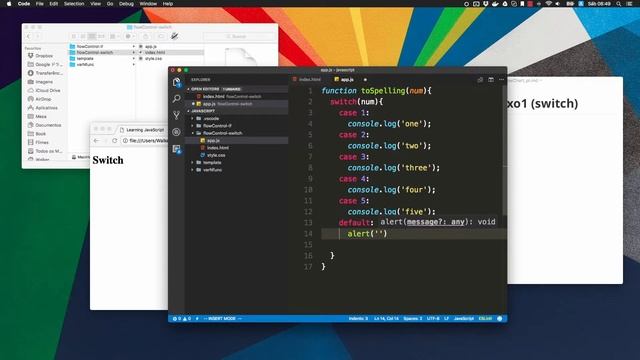This screenshot has height=360, width=640.
Task: Expand the template folder in VS Code explorer
Action: (x=193, y=162)
